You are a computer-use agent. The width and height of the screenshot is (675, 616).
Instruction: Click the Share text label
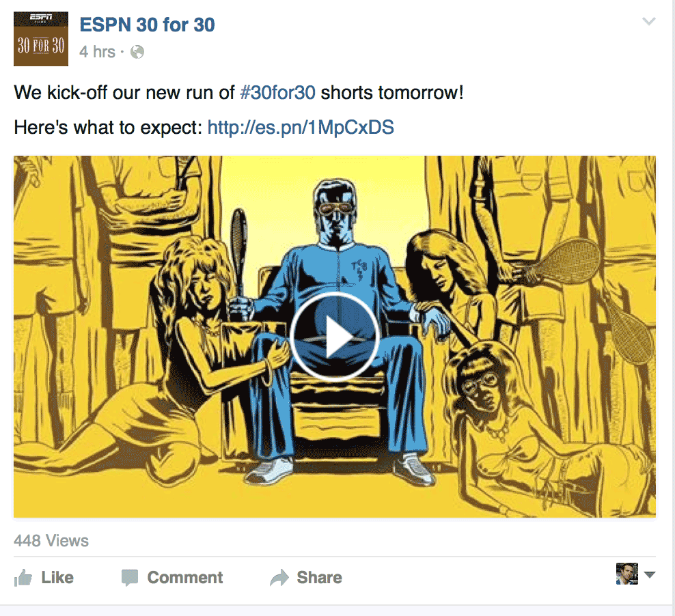(320, 578)
